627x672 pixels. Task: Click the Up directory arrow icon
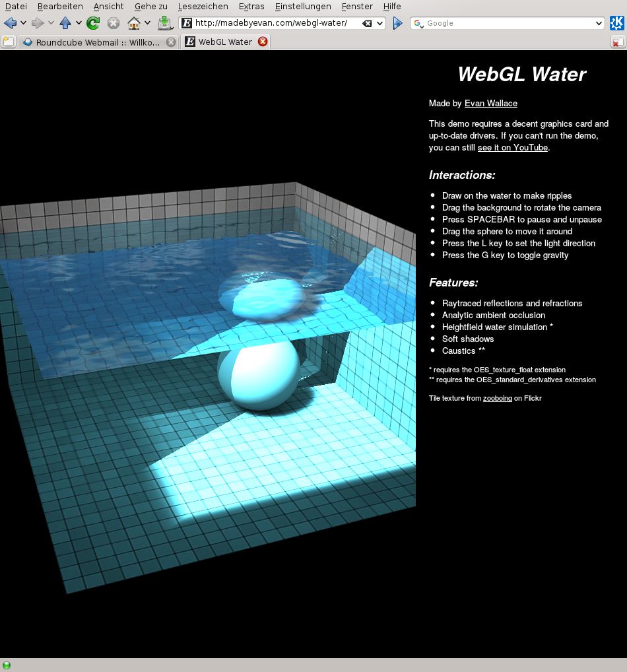click(65, 23)
